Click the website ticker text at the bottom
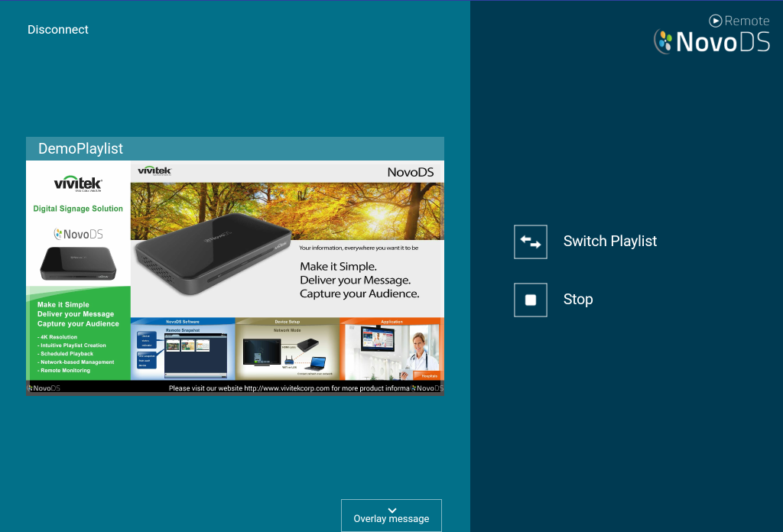 [x=289, y=388]
